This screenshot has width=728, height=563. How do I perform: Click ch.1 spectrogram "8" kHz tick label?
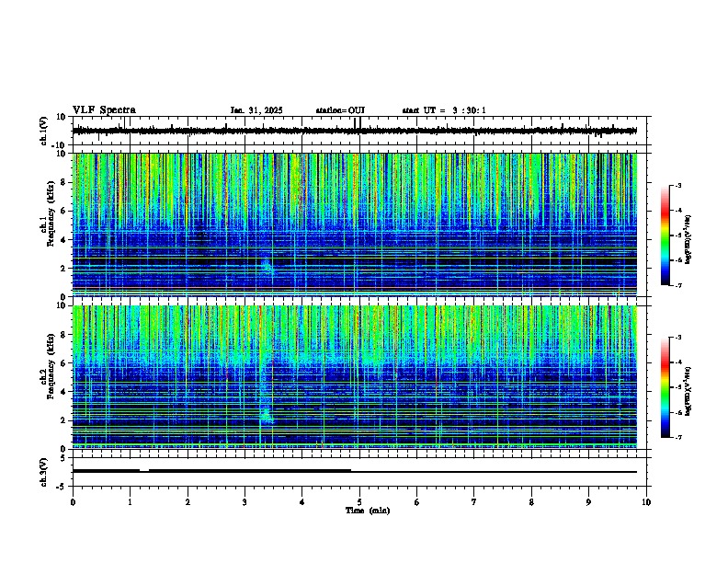pos(63,182)
